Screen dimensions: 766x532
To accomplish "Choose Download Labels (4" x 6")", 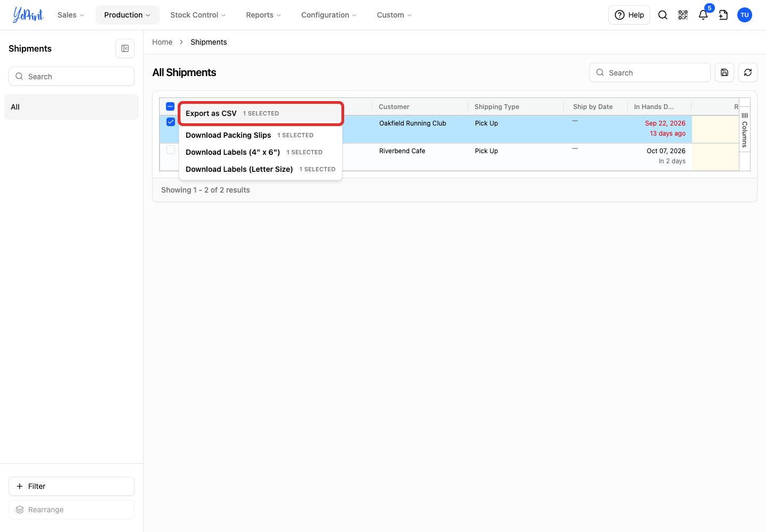I will coord(261,152).
